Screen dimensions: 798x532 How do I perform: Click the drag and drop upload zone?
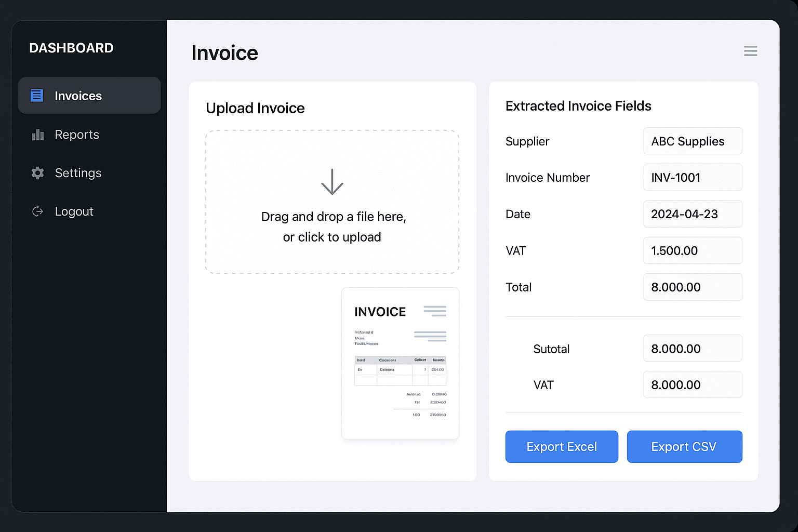pyautogui.click(x=332, y=202)
